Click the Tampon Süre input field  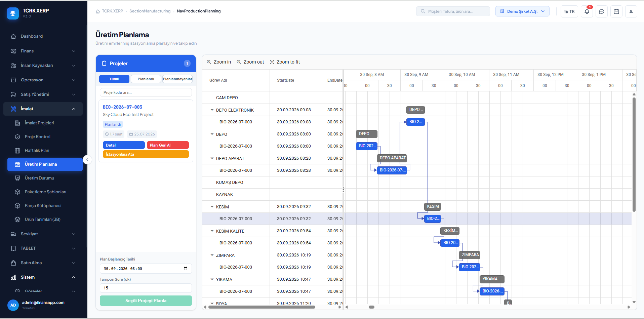(146, 288)
